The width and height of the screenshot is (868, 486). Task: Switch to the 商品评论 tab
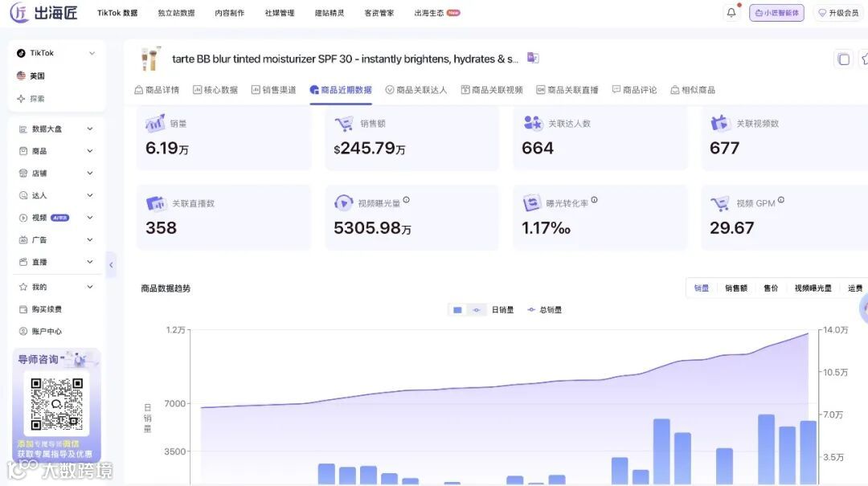tap(634, 90)
